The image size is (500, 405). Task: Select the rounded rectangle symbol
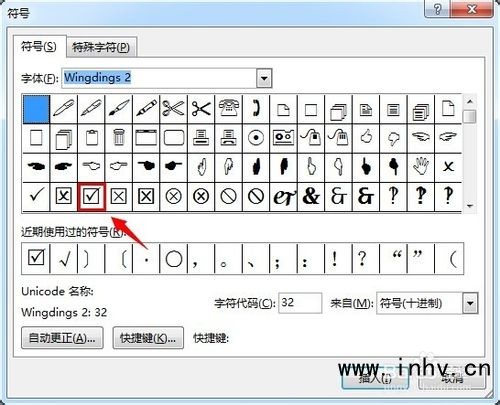click(x=174, y=138)
